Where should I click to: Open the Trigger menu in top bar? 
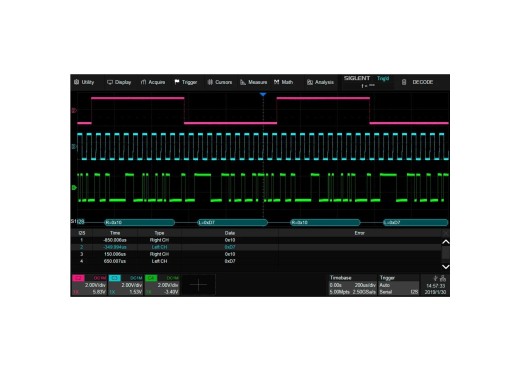pyautogui.click(x=186, y=82)
